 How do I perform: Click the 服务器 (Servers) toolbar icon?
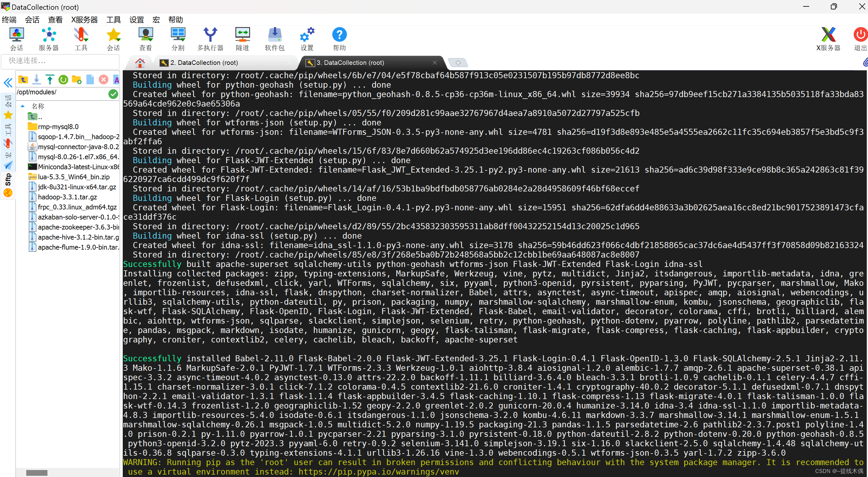[49, 39]
